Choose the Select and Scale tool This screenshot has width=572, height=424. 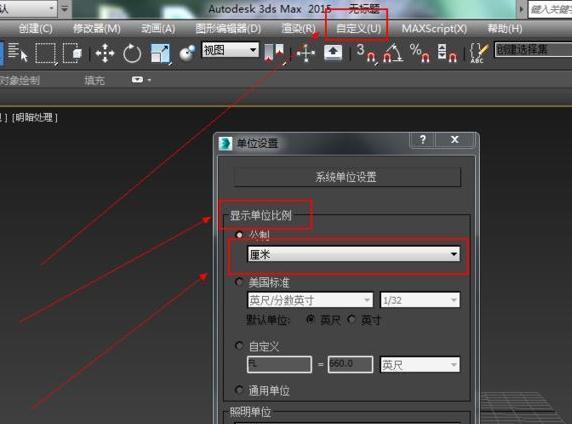click(x=161, y=54)
